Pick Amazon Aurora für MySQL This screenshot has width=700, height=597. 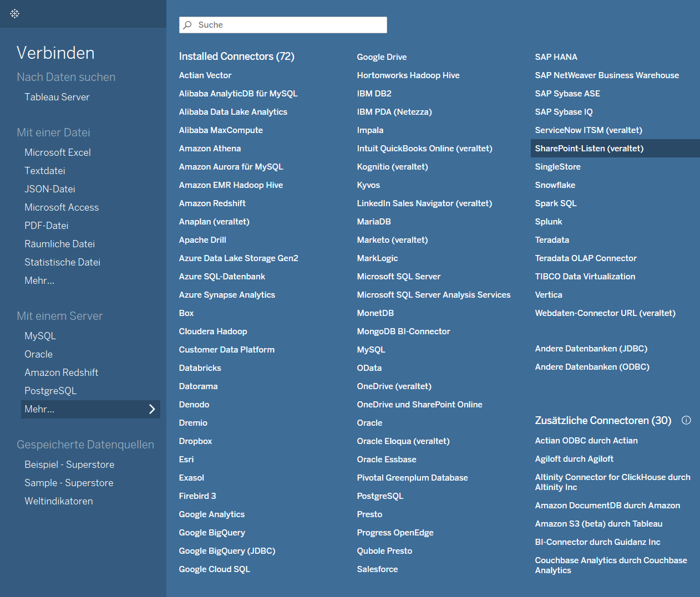[231, 167]
